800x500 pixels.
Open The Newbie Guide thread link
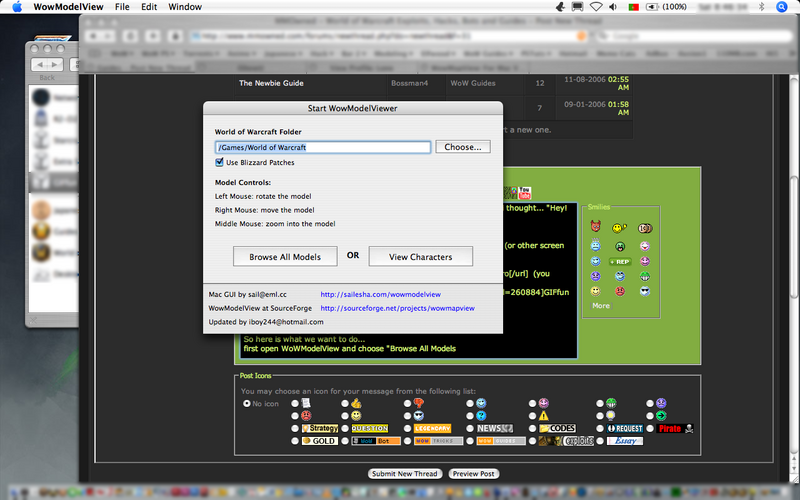point(271,83)
